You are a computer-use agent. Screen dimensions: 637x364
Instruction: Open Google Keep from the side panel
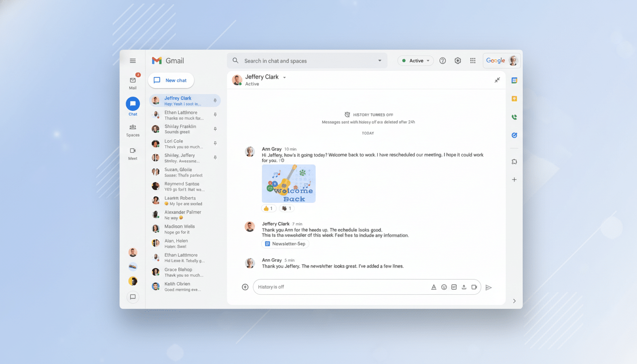click(514, 99)
